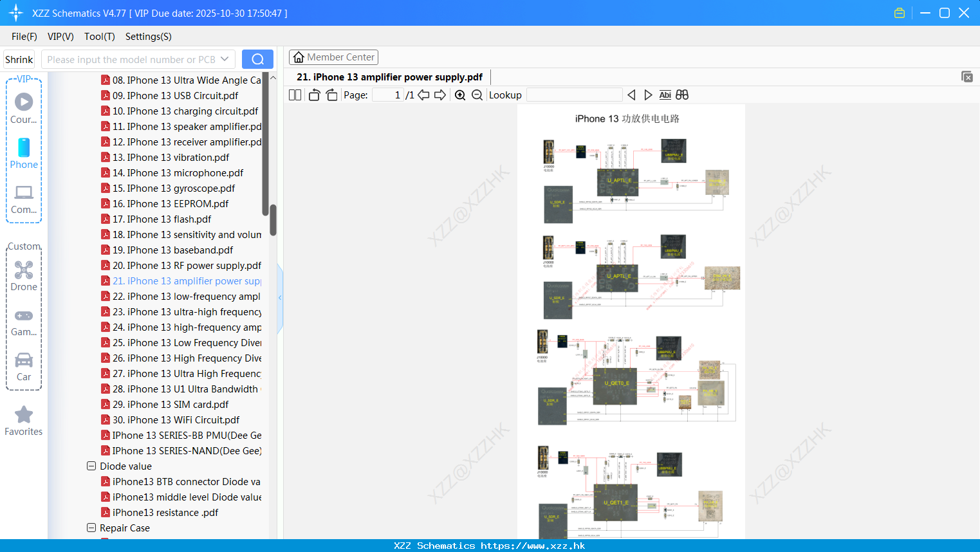Click the www.xzz.hk link in status bar
Screen dimensions: 980x552
tap(533, 546)
